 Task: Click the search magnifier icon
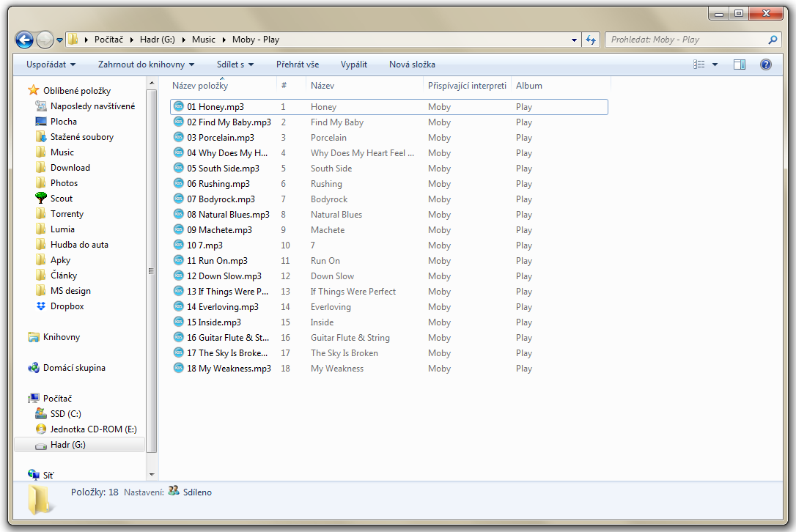(x=773, y=40)
